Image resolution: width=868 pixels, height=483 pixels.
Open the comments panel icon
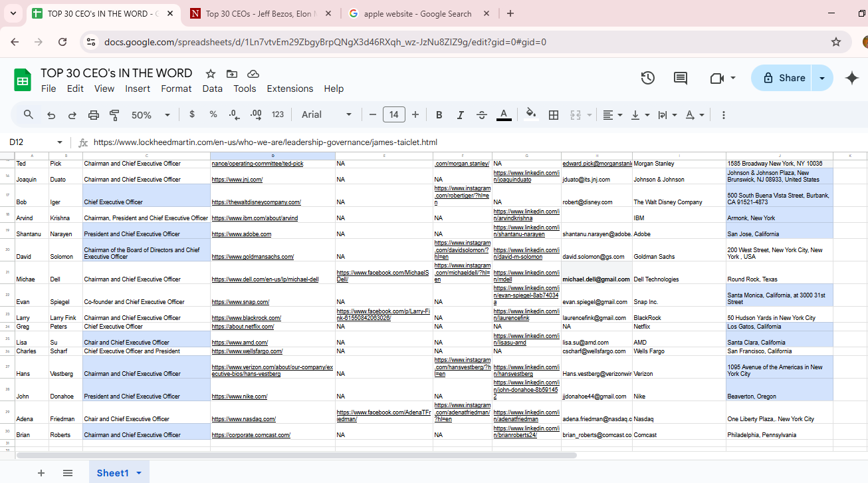681,78
